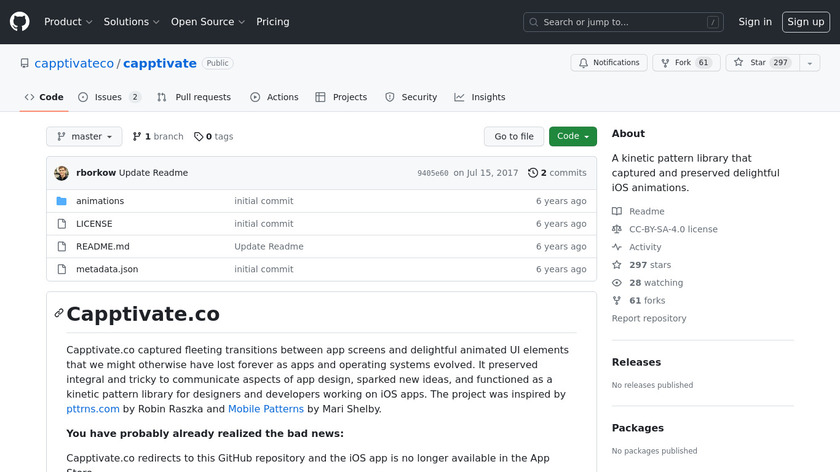Expand the Solutions menu
This screenshot has height=472, width=840.
coord(131,22)
